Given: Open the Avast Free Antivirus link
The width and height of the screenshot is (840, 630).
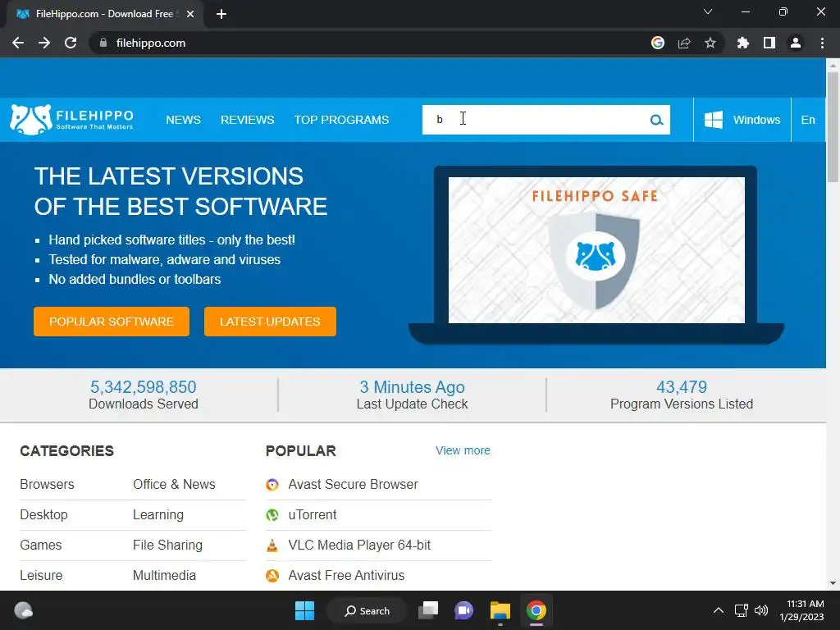Looking at the screenshot, I should [347, 575].
